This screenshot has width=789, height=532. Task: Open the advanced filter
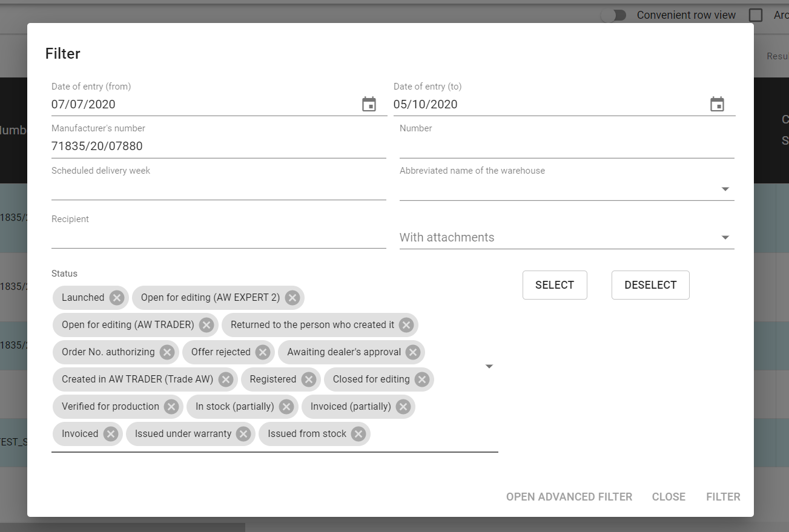569,497
